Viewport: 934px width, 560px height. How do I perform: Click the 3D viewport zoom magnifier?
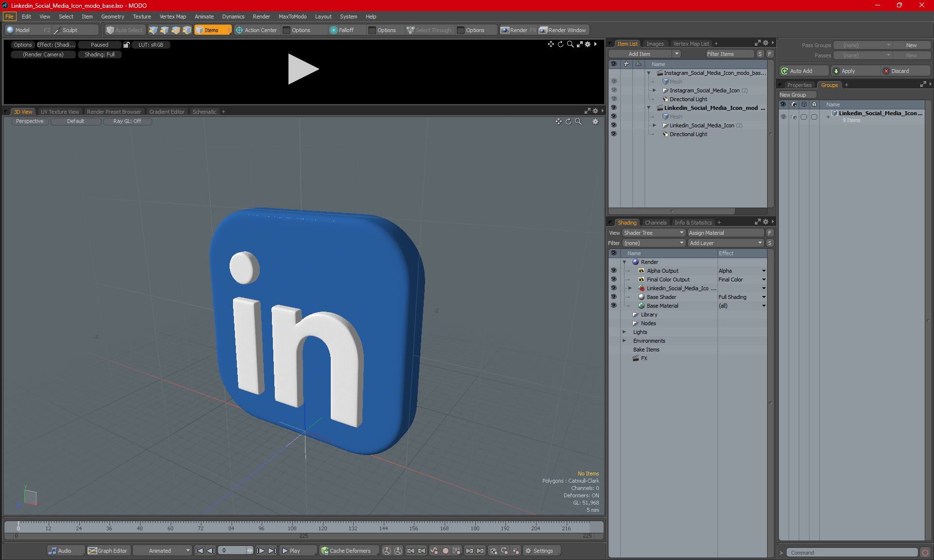pyautogui.click(x=578, y=122)
